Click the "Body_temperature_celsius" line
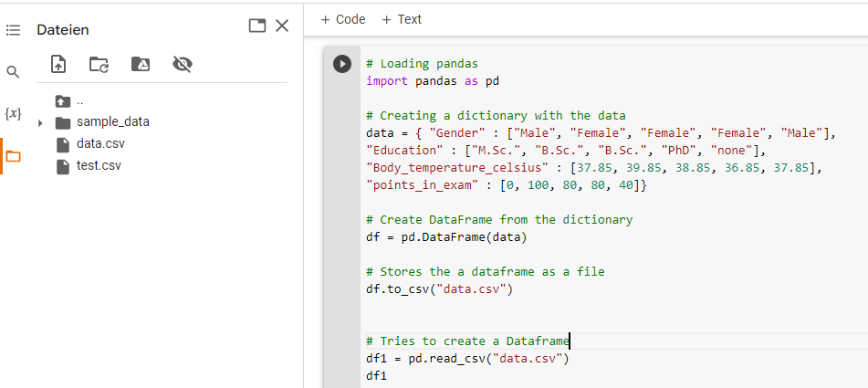This screenshot has width=868, height=388. pos(594,168)
